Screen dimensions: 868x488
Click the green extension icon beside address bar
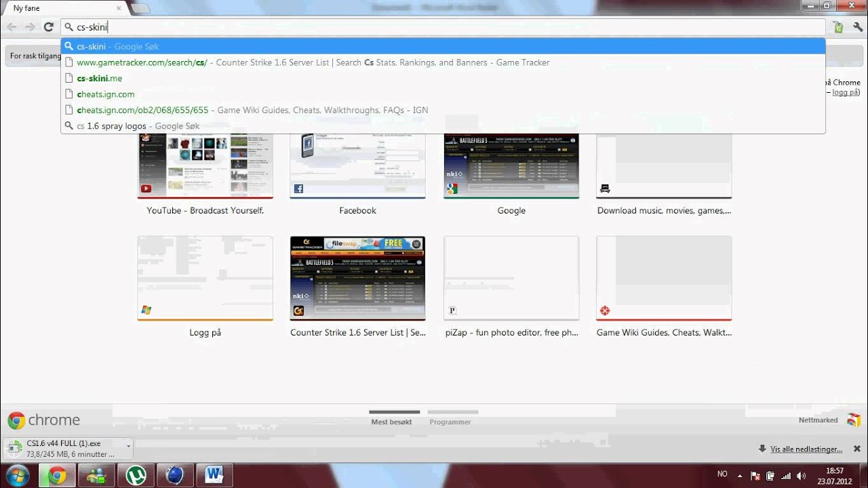click(x=838, y=27)
